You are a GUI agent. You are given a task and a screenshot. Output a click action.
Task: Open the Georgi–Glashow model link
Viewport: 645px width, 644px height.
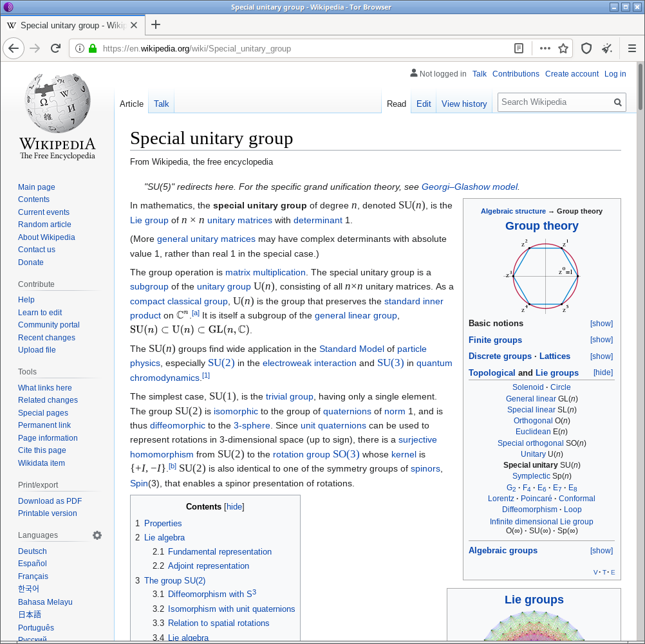[469, 187]
